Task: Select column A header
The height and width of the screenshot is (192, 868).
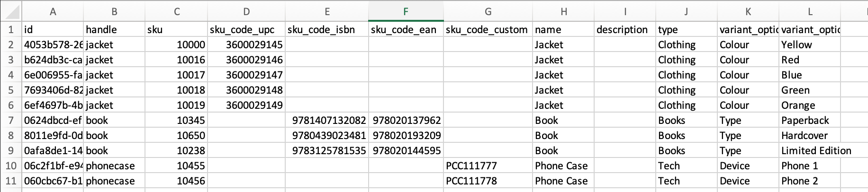Action: (x=53, y=12)
